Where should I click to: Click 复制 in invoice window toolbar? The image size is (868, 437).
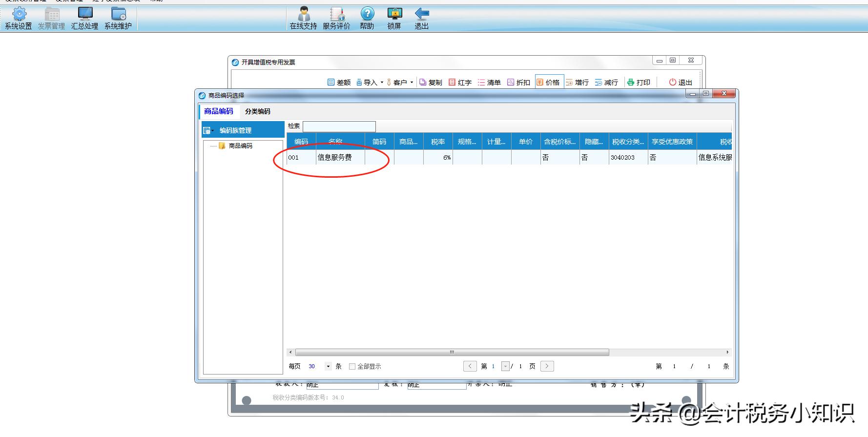(x=431, y=83)
